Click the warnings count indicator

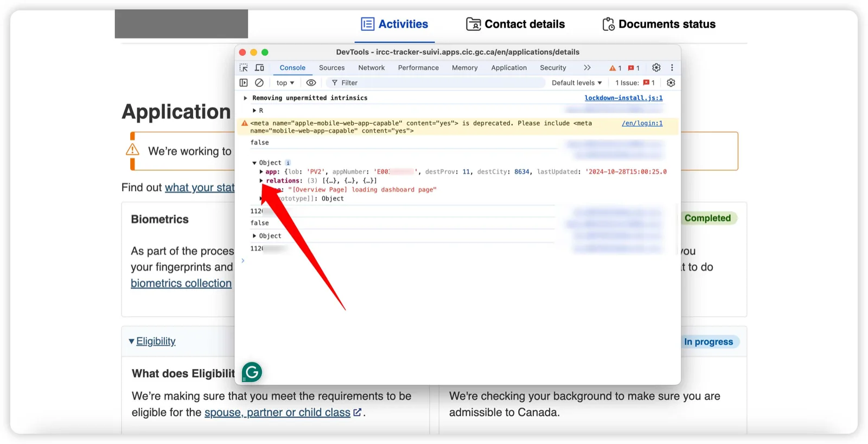tap(615, 68)
